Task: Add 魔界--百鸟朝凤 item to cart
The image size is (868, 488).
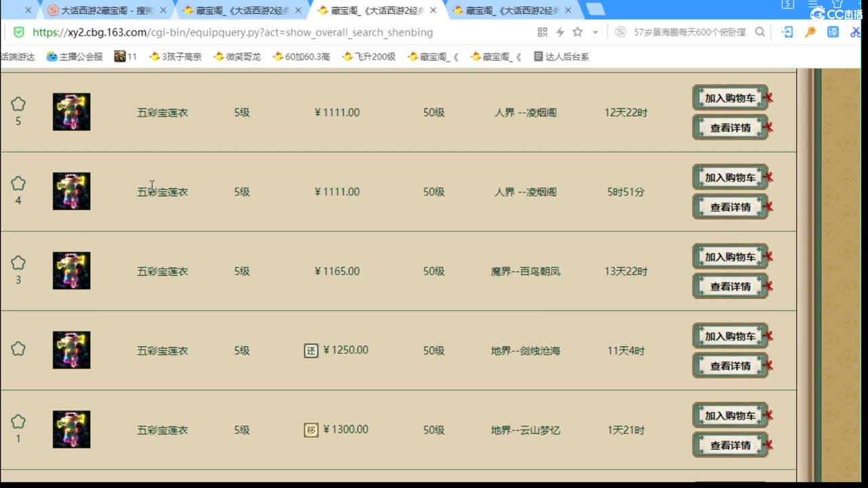Action: point(730,256)
